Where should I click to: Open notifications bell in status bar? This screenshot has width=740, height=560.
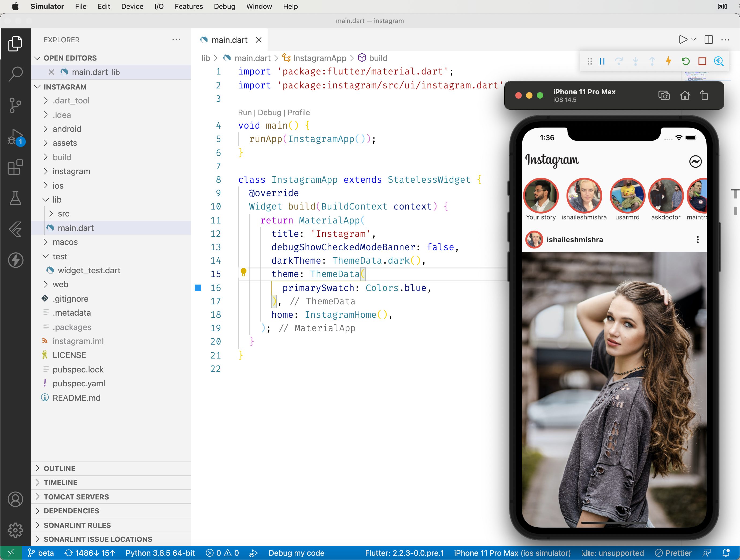(726, 553)
